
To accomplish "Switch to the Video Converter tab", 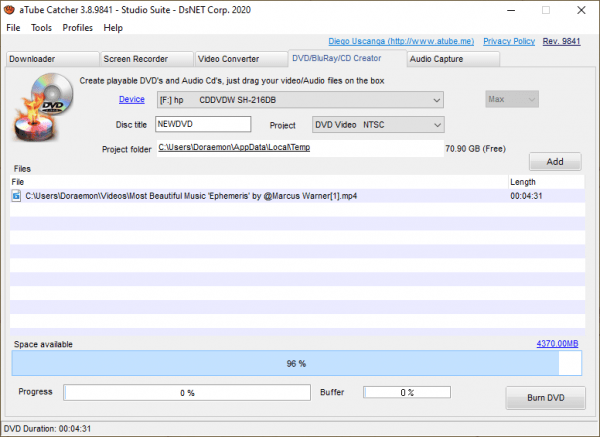I will click(x=241, y=59).
